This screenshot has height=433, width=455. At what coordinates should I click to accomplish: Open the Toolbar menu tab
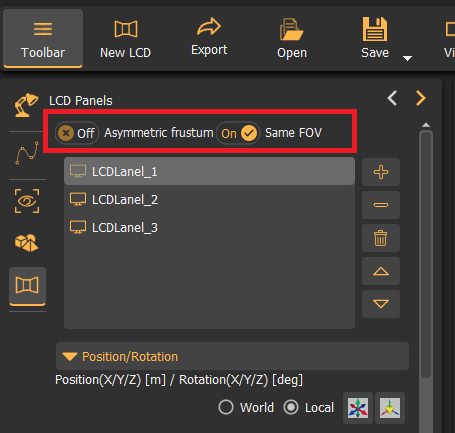tap(43, 38)
